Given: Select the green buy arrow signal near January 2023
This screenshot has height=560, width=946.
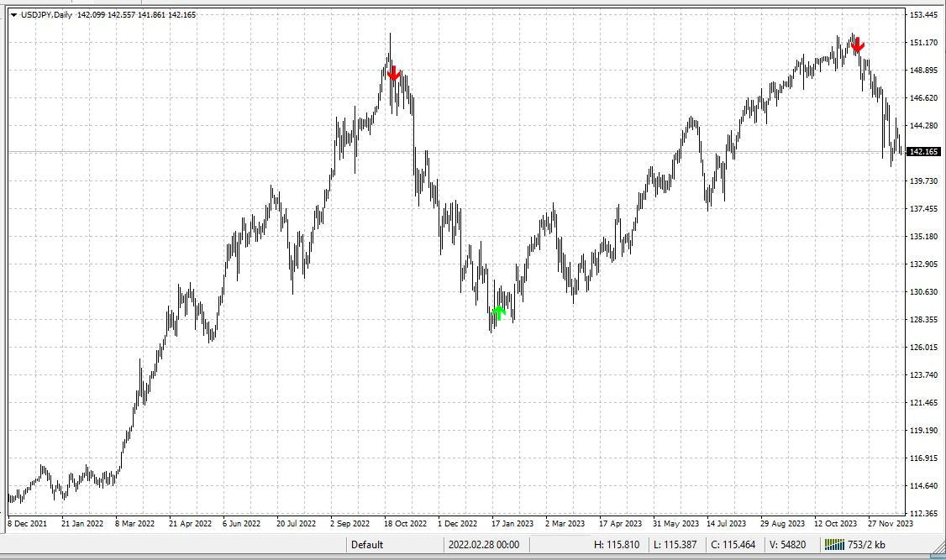Looking at the screenshot, I should click(x=497, y=311).
